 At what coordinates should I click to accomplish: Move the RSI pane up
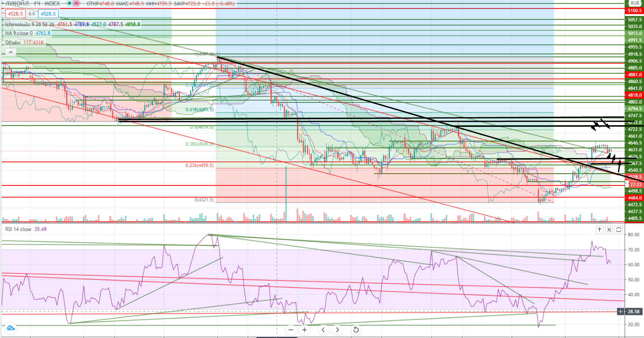[599, 230]
